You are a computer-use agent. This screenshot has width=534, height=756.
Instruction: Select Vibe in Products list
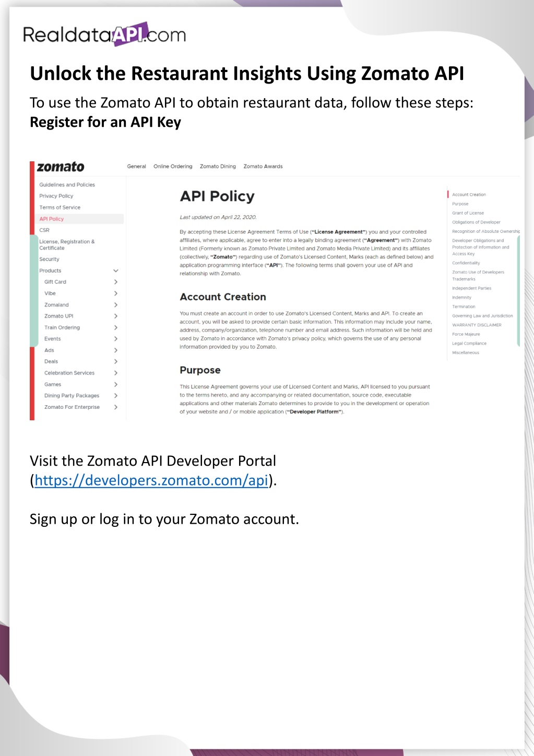pyautogui.click(x=50, y=293)
